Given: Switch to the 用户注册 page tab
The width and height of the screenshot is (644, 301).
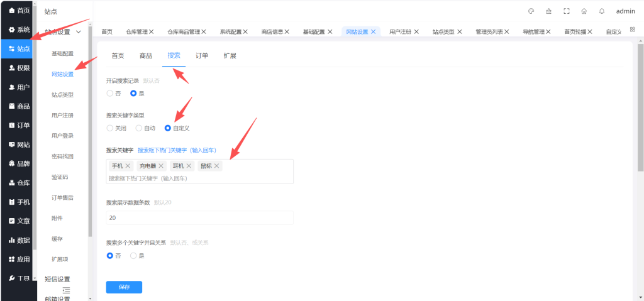Looking at the screenshot, I should coord(400,31).
